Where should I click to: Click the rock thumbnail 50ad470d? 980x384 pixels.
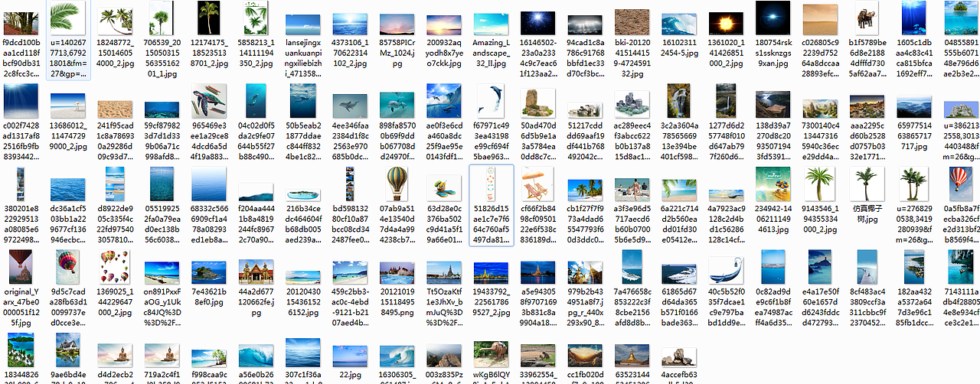coord(538,102)
